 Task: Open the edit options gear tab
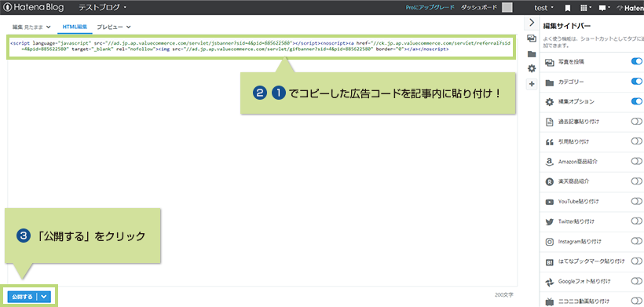coord(532,68)
